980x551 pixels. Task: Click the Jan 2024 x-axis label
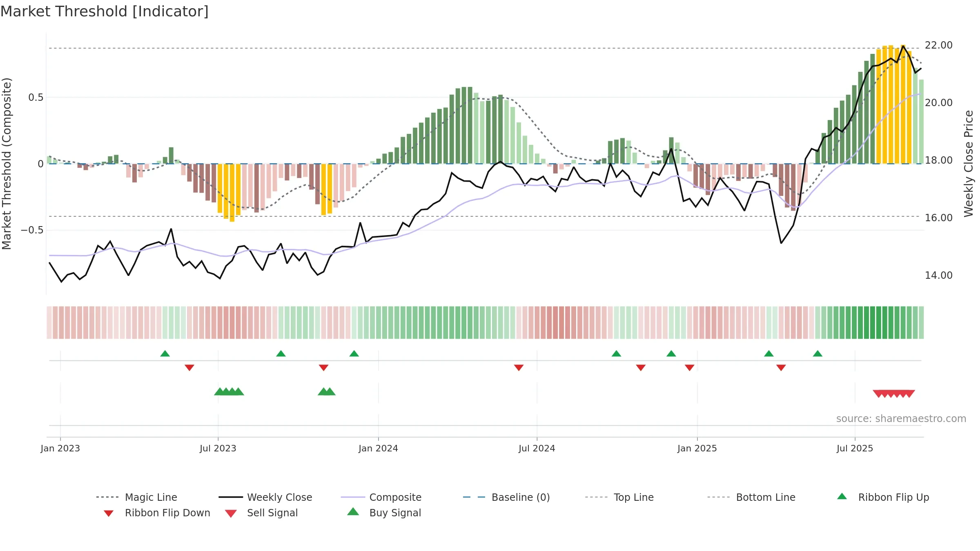coord(379,448)
